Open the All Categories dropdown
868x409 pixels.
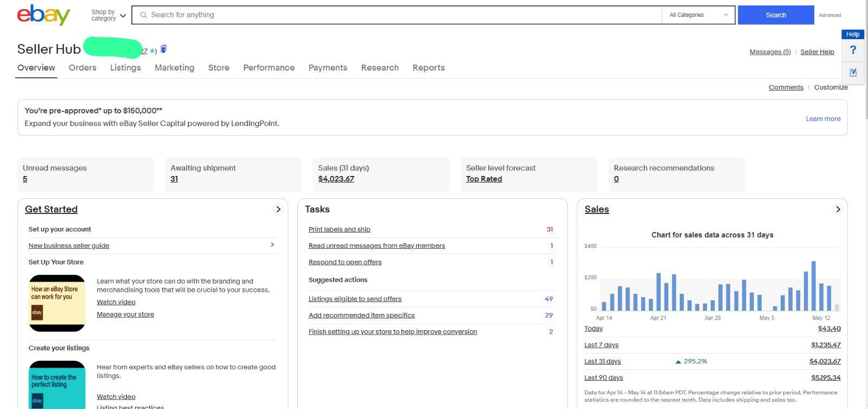click(698, 15)
